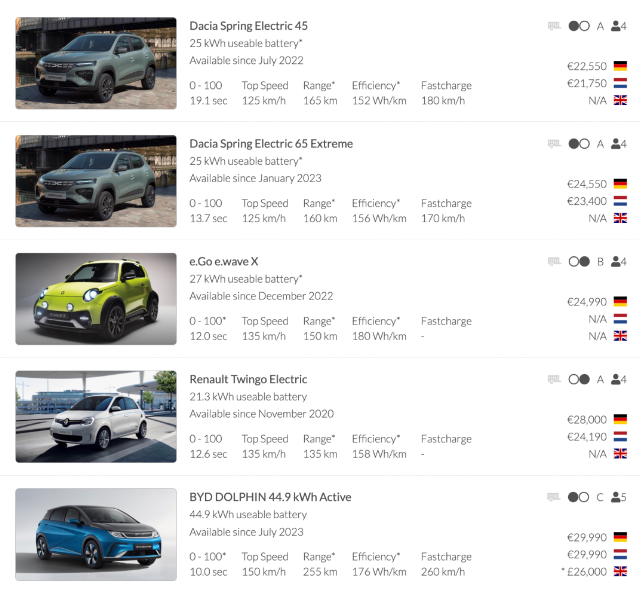Click seats icon for Renault Twingo Electric
This screenshot has width=640, height=590.
pyautogui.click(x=618, y=379)
